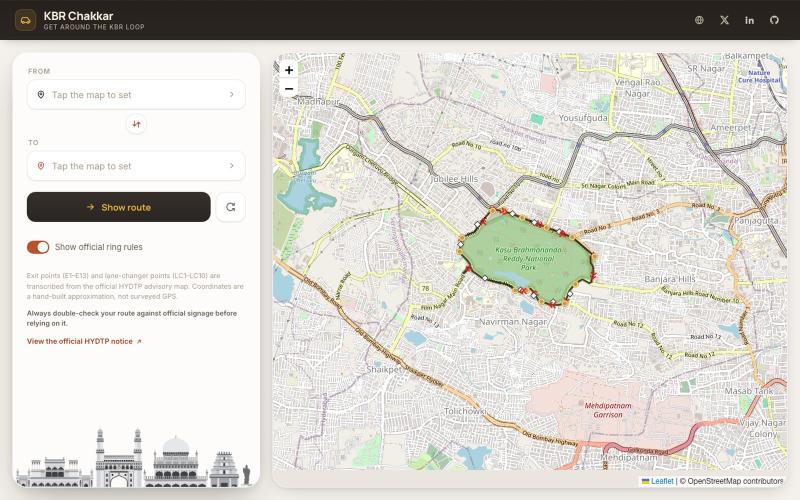The height and width of the screenshot is (500, 800).
Task: Click the From 'Tap the map to set' field
Action: click(x=136, y=94)
